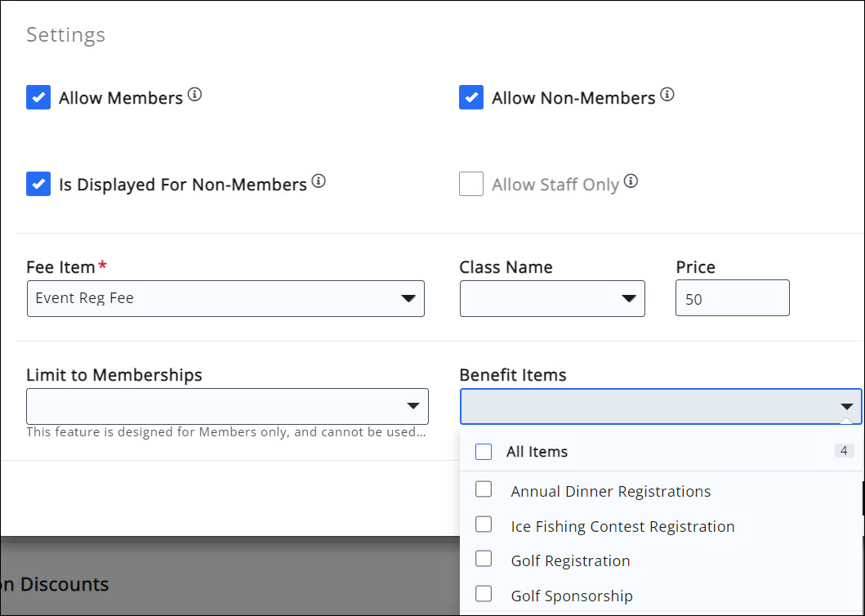865x616 pixels.
Task: Choose Golf Registration from the benefit list
Action: point(570,561)
